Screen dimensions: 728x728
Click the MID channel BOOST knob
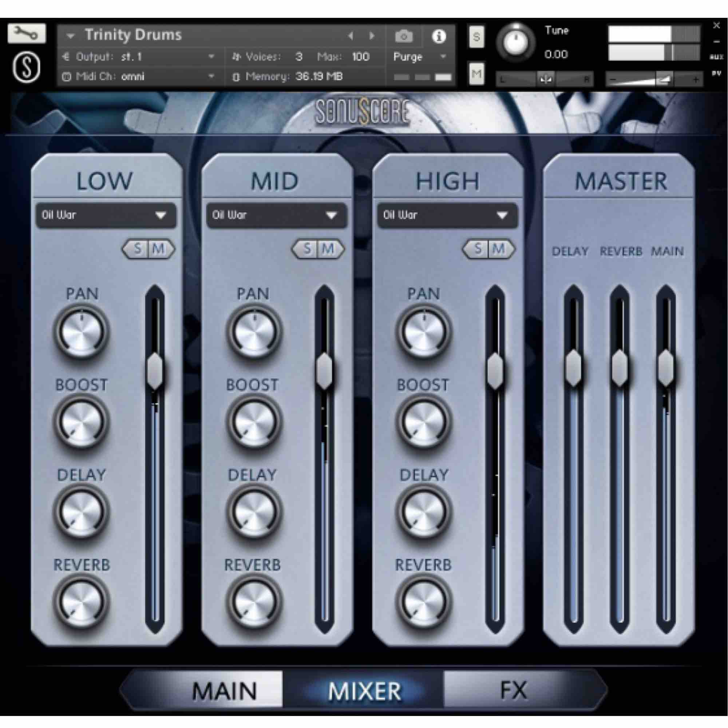click(254, 422)
